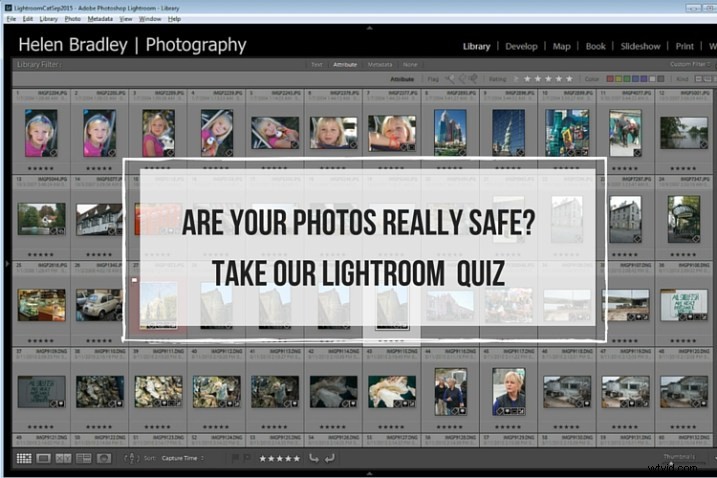The height and width of the screenshot is (478, 717).
Task: Select photo 36, green handwritten sign thumbnail
Action: 684,305
